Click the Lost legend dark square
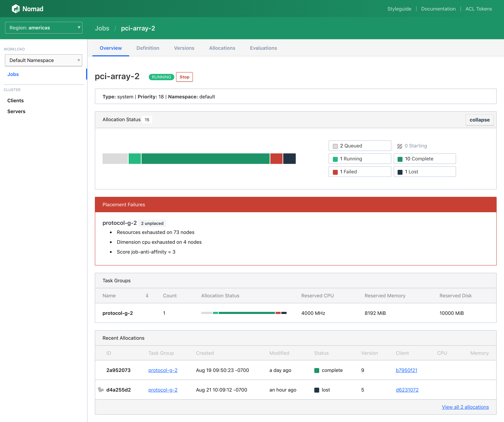The height and width of the screenshot is (422, 504). (x=400, y=172)
